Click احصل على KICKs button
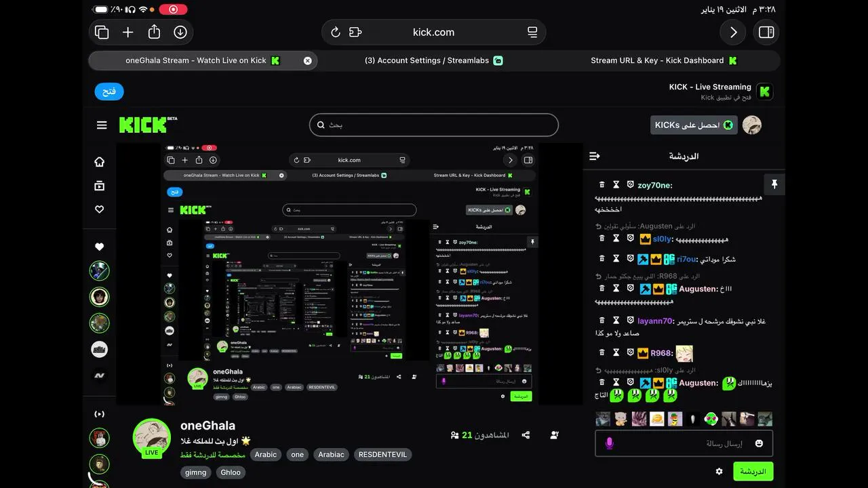The height and width of the screenshot is (488, 868). click(x=694, y=125)
